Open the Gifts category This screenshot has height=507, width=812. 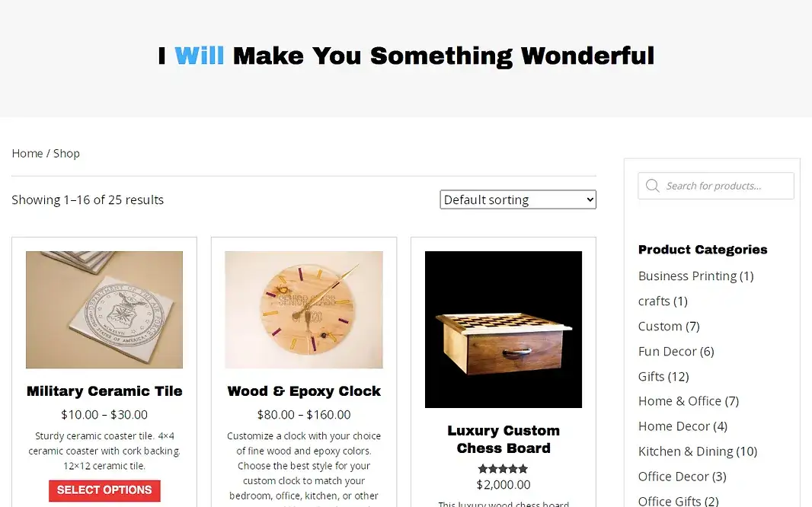click(651, 377)
